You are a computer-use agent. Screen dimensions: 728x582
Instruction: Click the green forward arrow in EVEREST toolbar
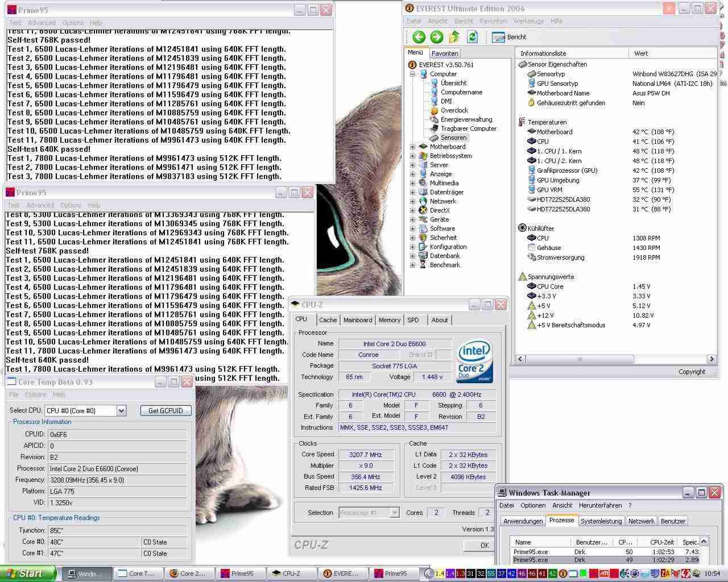[x=437, y=37]
